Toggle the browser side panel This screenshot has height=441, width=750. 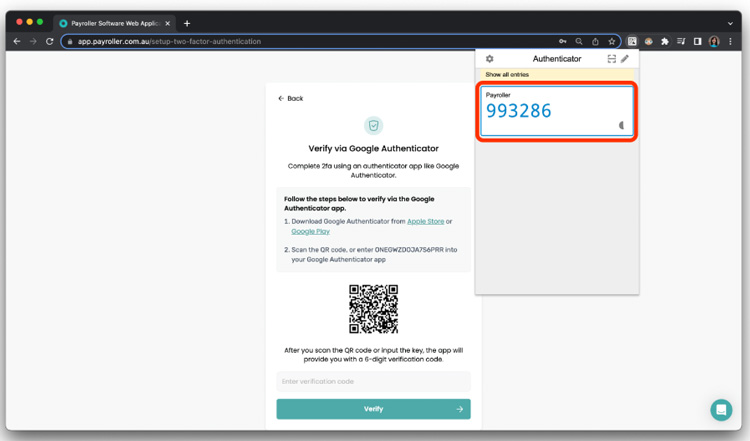pos(698,41)
